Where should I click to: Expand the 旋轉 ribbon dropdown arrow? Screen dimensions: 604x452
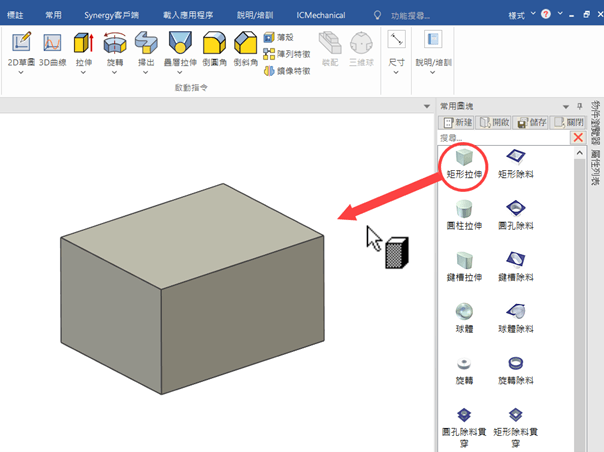114,72
